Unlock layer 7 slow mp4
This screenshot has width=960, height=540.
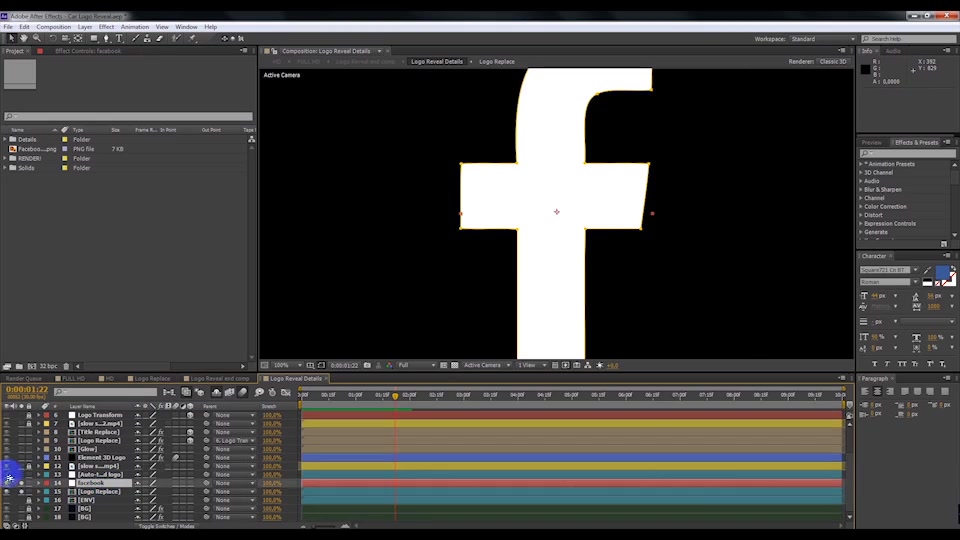pos(29,424)
